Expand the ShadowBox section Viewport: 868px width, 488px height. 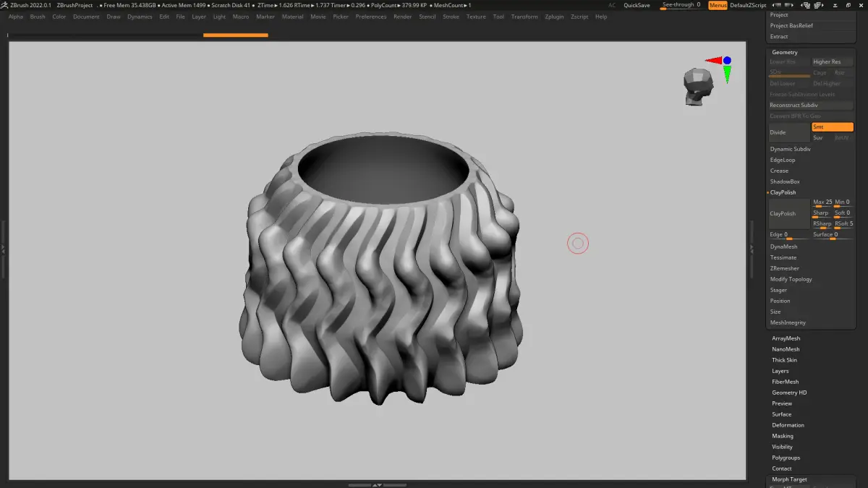[x=784, y=181]
